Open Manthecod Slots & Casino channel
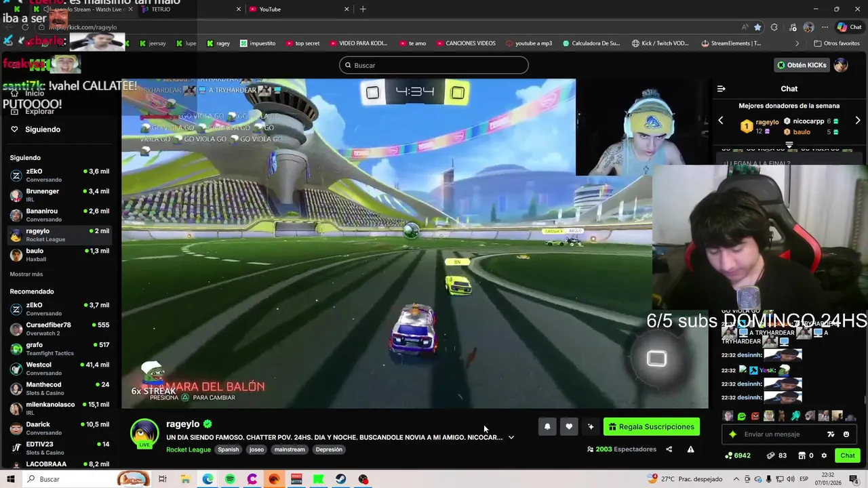Viewport: 868px width, 488px height. (x=60, y=388)
